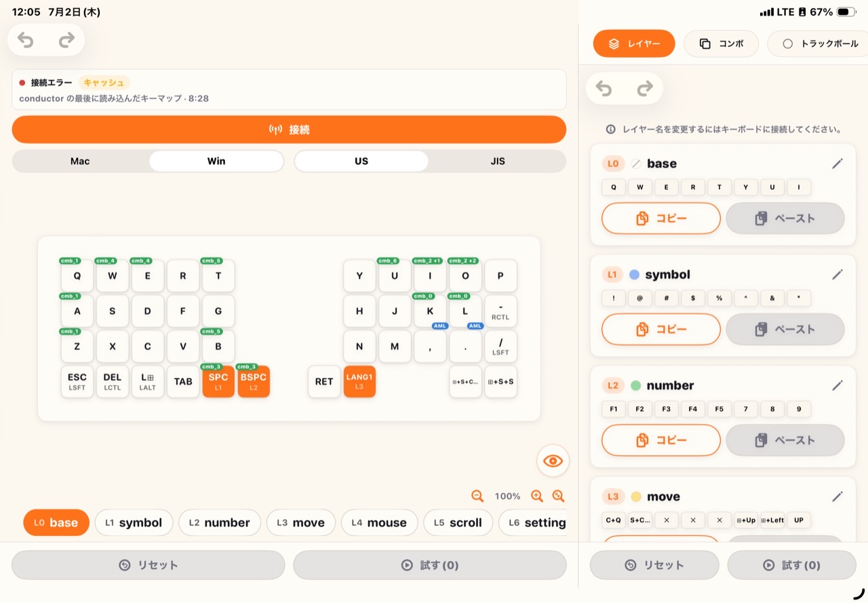868x603 pixels.
Task: Choose the JIS keyboard layout
Action: pyautogui.click(x=498, y=161)
